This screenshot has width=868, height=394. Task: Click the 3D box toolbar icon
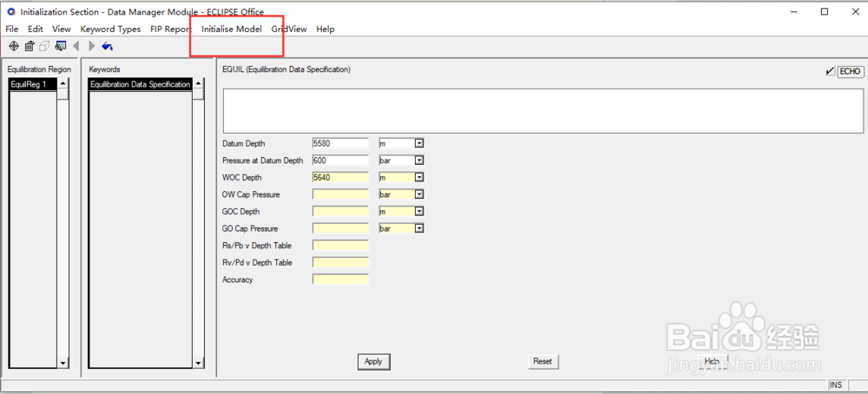44,47
